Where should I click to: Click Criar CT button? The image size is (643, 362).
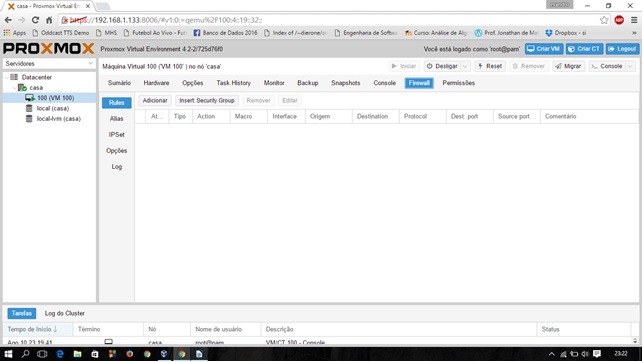coord(584,49)
